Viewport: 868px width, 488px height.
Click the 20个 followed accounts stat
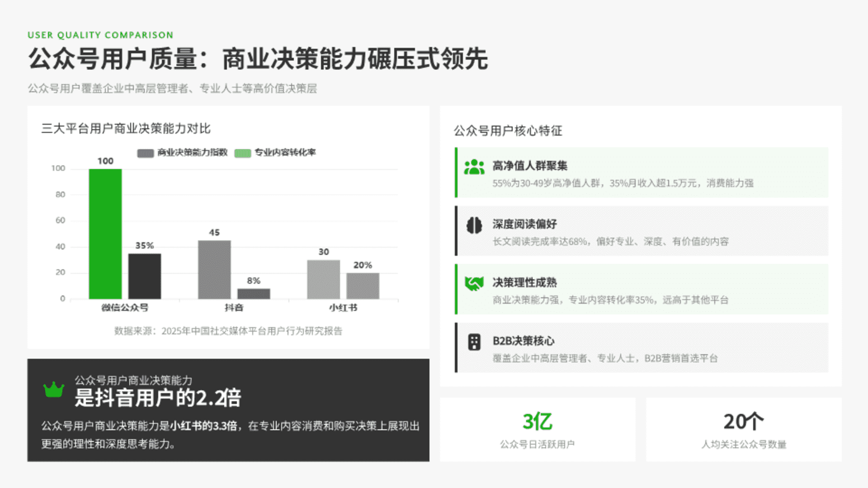coord(743,422)
